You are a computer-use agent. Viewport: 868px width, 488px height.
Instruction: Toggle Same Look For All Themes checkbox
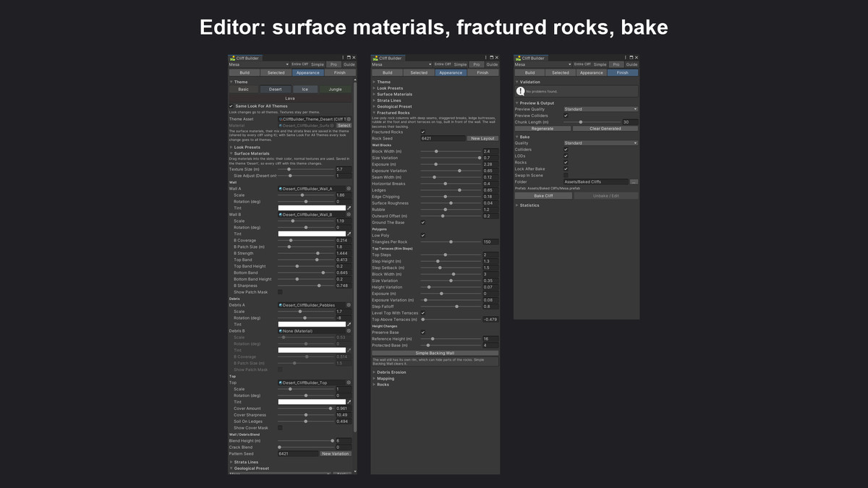231,106
